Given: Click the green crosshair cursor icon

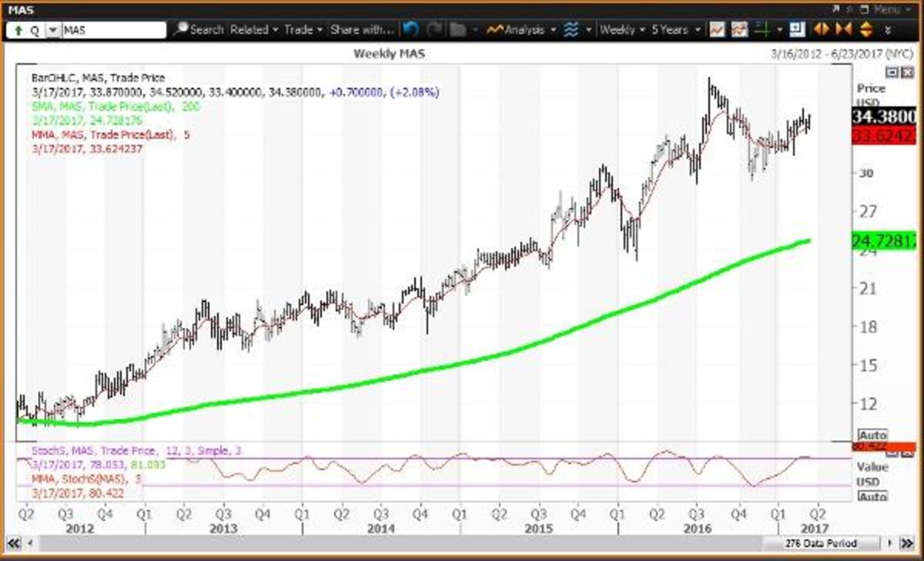Looking at the screenshot, I should (761, 30).
